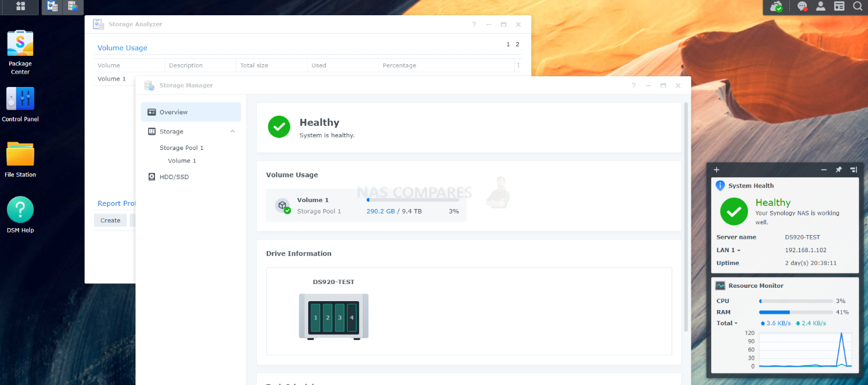Viewport: 868px width, 385px height.
Task: Select drive bay 2 in DS920-TEST
Action: point(328,317)
